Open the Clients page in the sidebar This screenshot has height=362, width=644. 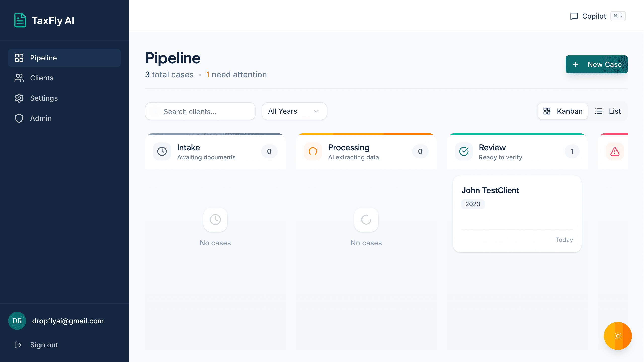coord(41,78)
